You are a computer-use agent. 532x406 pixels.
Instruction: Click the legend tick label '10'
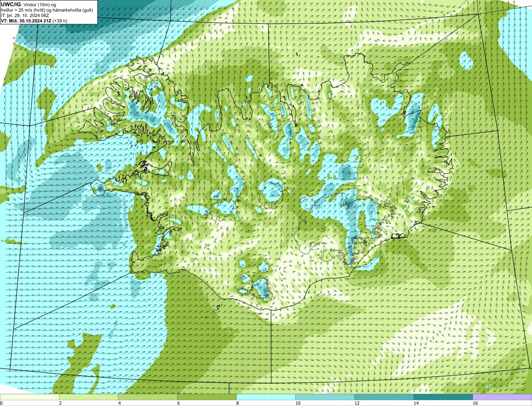[x=298, y=403]
